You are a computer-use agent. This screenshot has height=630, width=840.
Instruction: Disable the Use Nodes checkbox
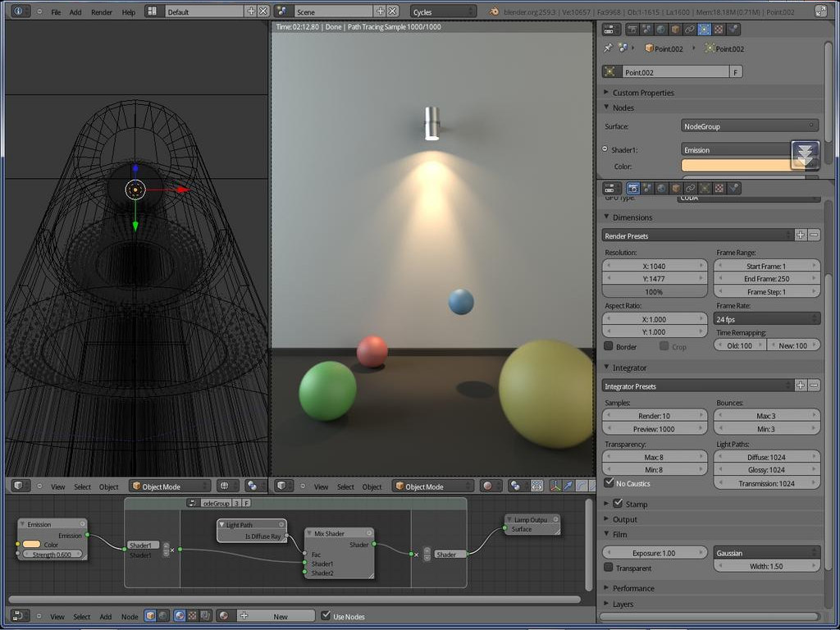point(326,616)
